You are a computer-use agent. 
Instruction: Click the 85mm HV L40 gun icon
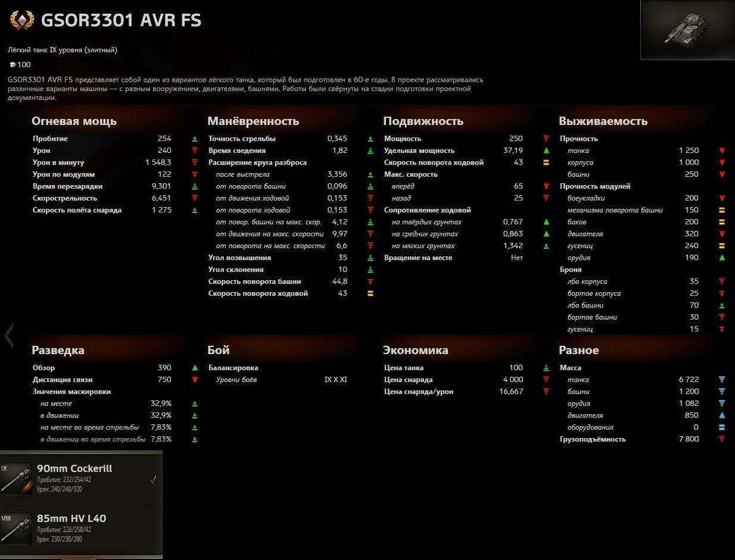tap(16, 529)
